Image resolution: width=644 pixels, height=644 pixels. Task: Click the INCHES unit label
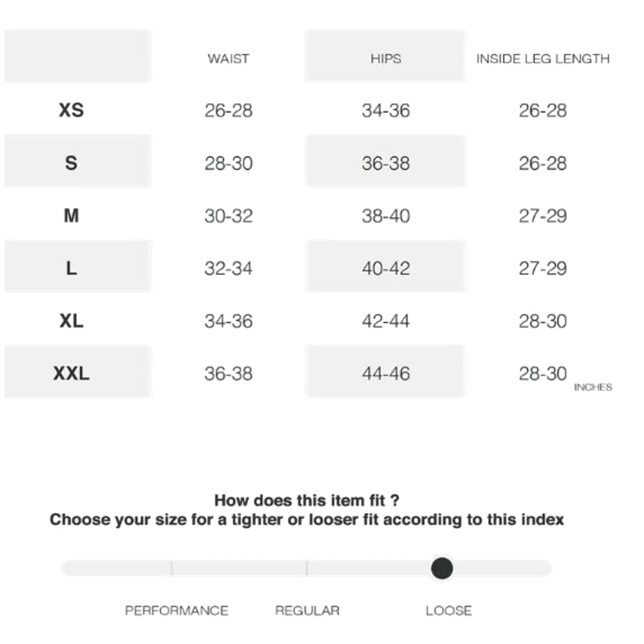[592, 388]
